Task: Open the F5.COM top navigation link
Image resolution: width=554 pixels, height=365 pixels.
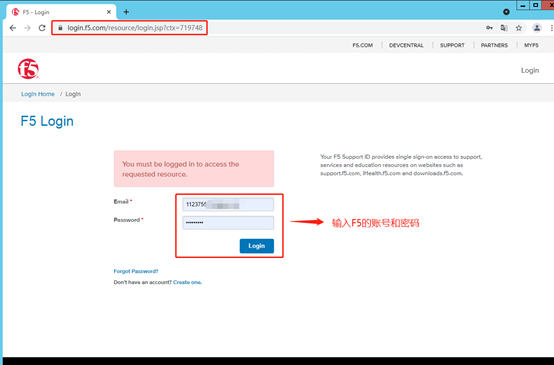Action: pos(363,45)
